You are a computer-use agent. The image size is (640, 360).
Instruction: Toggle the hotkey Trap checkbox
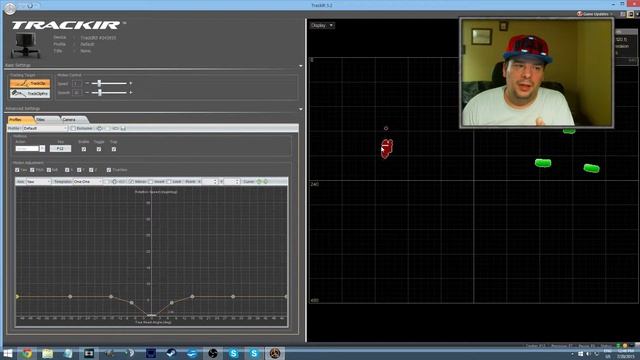coord(114,149)
